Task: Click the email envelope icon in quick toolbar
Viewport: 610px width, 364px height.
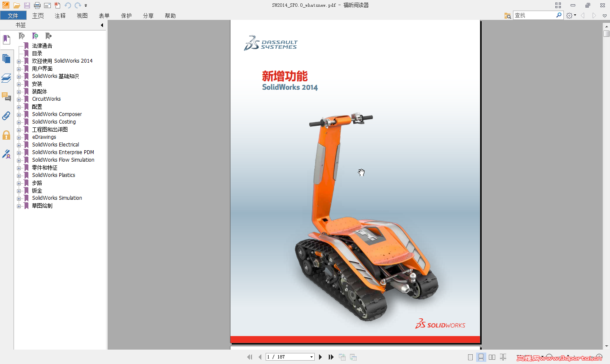Action: [x=47, y=6]
